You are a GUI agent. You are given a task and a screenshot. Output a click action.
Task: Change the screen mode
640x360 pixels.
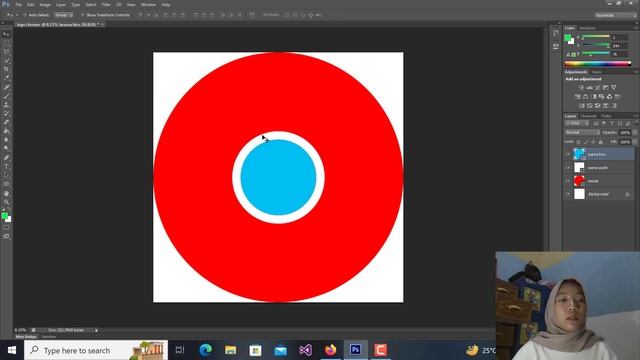(x=6, y=236)
